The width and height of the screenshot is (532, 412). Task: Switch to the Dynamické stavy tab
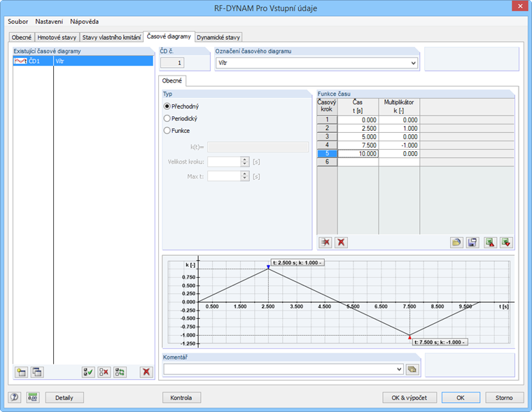click(218, 37)
